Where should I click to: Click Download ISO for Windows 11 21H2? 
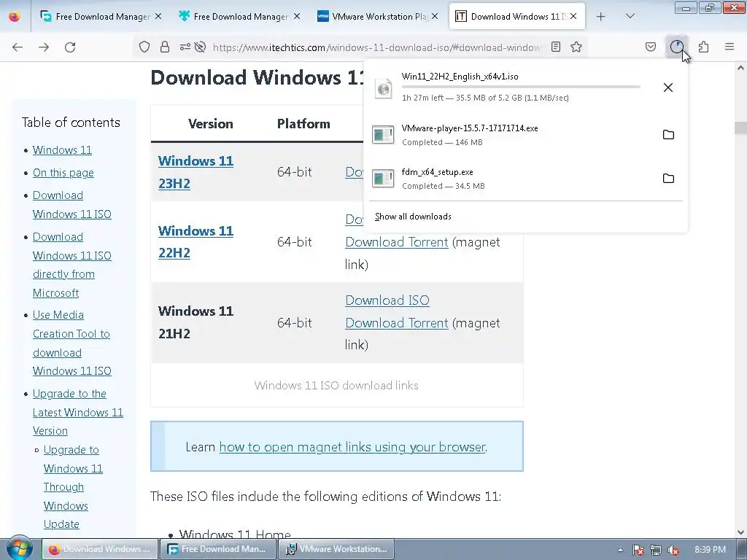387,300
